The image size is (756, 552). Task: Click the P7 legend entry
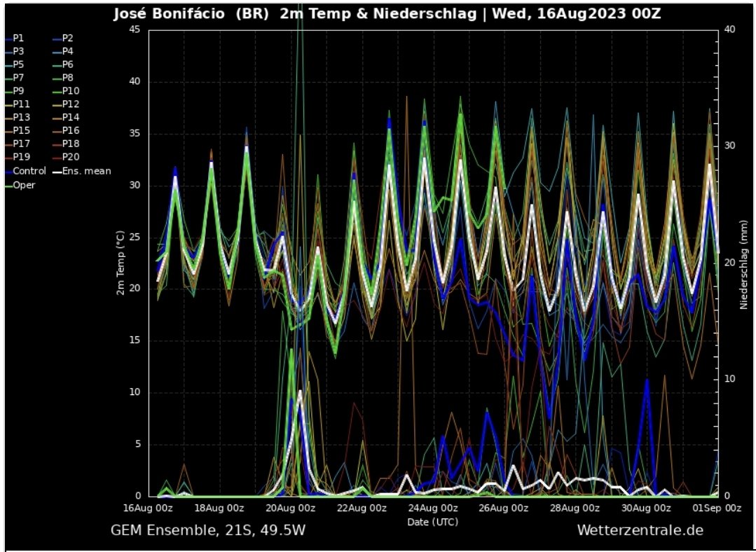[15, 78]
